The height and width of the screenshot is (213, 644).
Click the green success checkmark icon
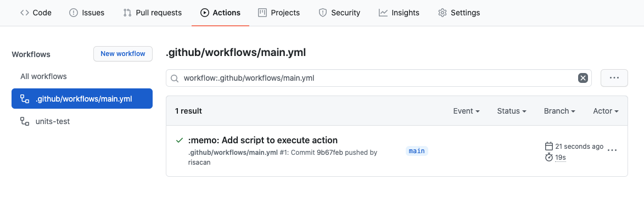179,141
